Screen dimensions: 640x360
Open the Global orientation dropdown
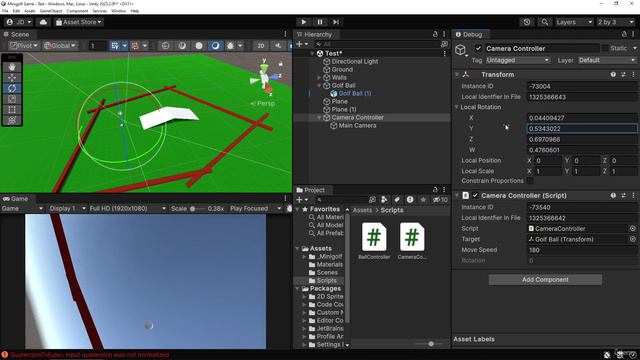click(60, 46)
